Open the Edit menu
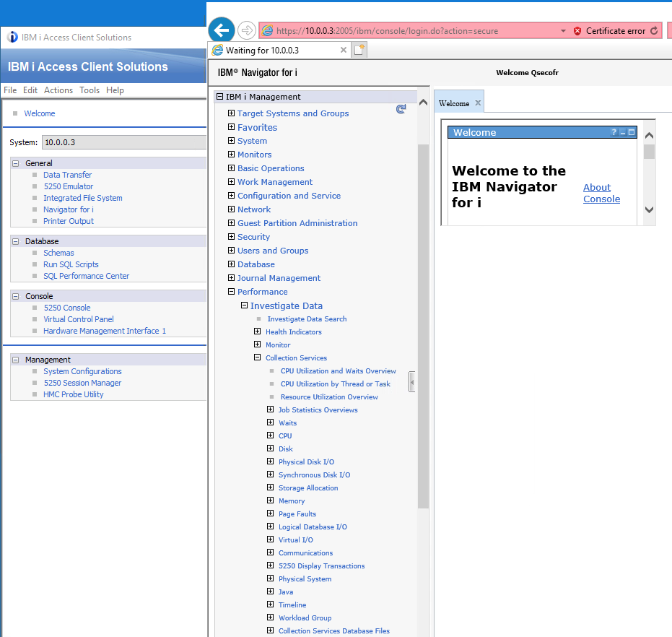The width and height of the screenshot is (672, 637). tap(30, 90)
